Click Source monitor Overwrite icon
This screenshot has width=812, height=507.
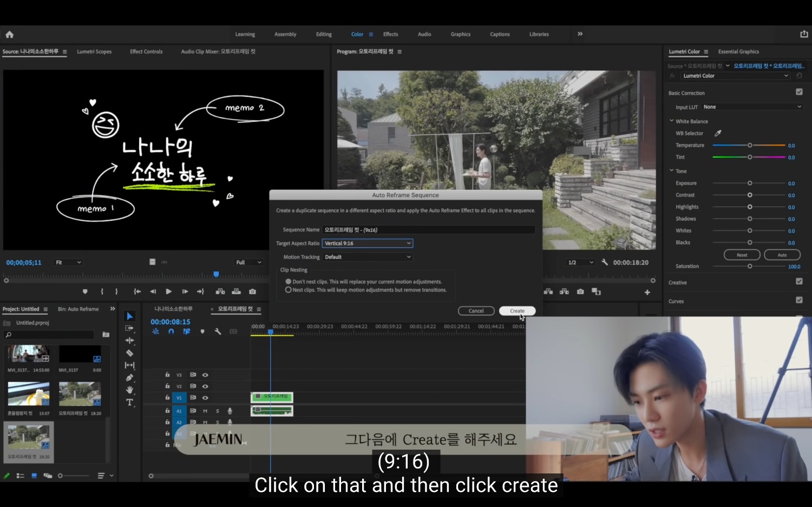(x=236, y=292)
